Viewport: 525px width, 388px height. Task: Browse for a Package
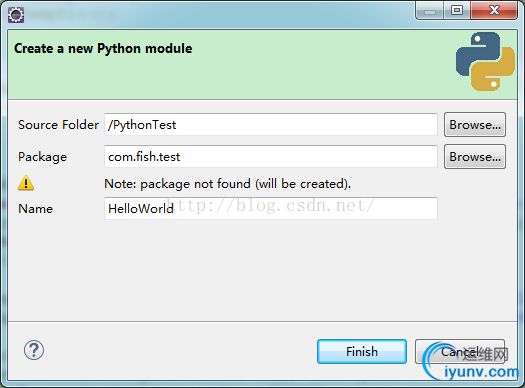click(475, 157)
